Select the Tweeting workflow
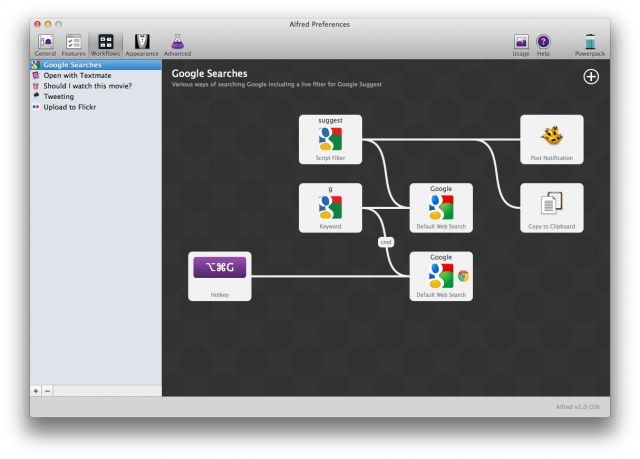Viewport: 640px width, 459px height. point(58,96)
